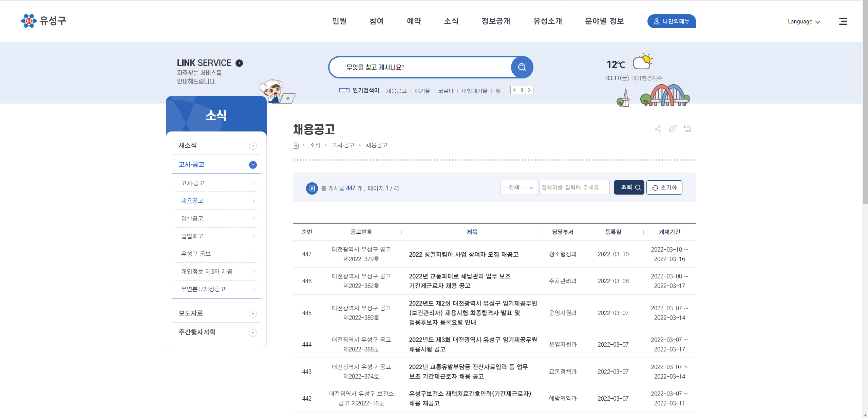Collapse the 고시·공고 sidebar section
This screenshot has height=418, width=868.
tap(253, 165)
